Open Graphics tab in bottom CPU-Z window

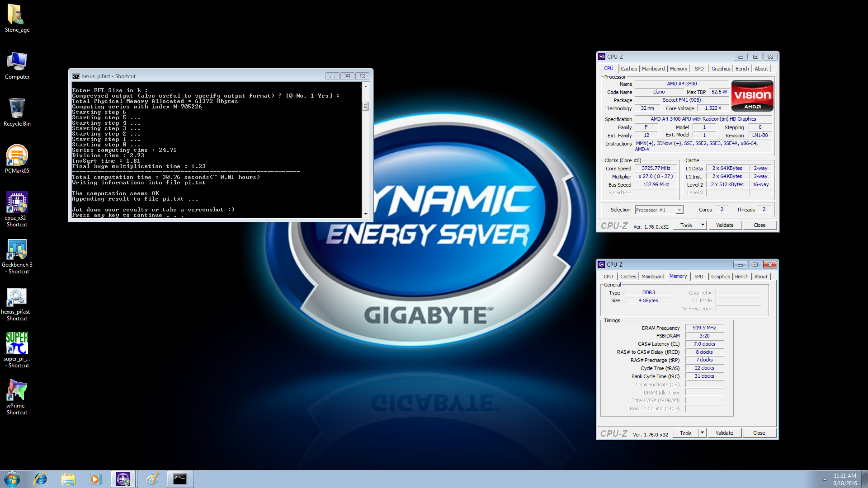720,277
